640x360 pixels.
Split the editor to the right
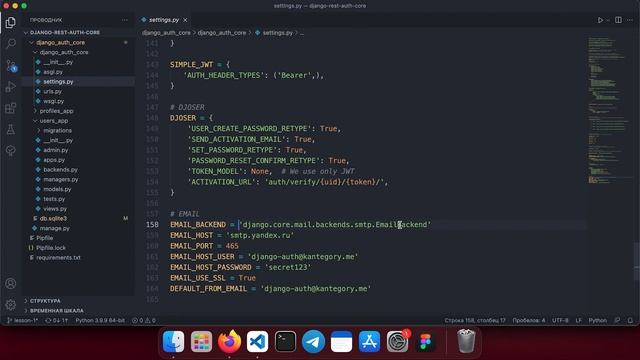click(x=618, y=20)
